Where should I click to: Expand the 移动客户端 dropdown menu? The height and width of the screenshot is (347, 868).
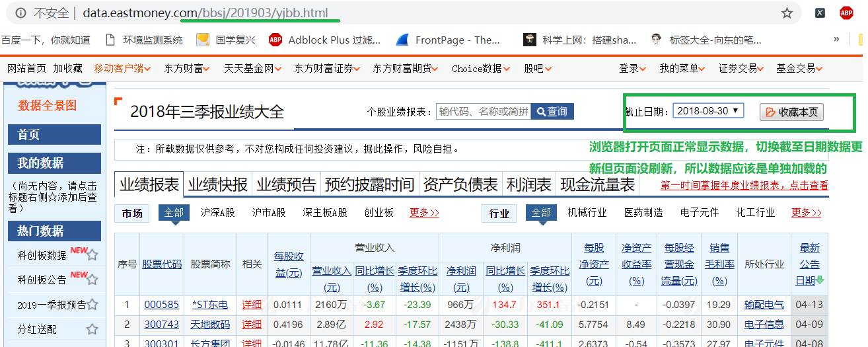pos(122,68)
